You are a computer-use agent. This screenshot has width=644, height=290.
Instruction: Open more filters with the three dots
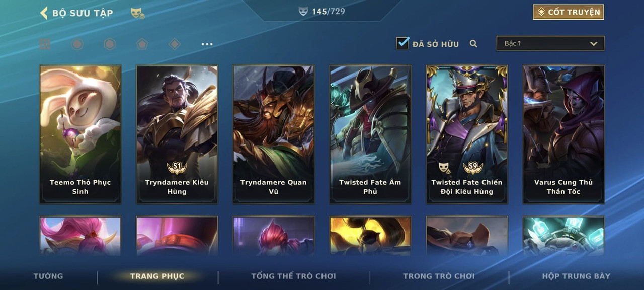(207, 44)
